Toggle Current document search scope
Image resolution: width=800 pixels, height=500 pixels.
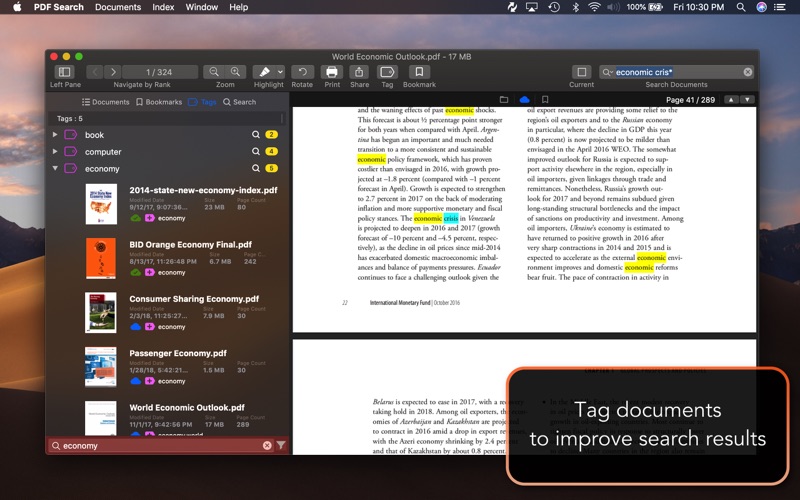point(581,72)
